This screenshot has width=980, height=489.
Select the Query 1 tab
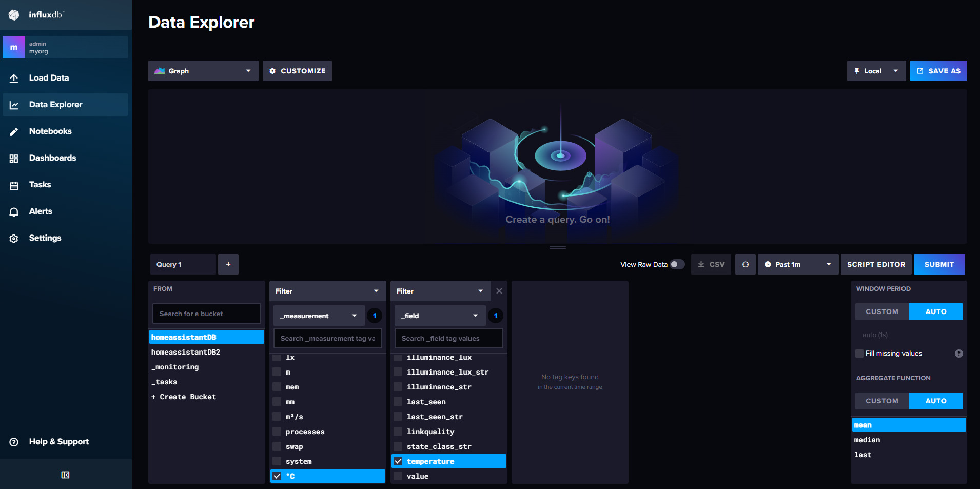click(183, 264)
